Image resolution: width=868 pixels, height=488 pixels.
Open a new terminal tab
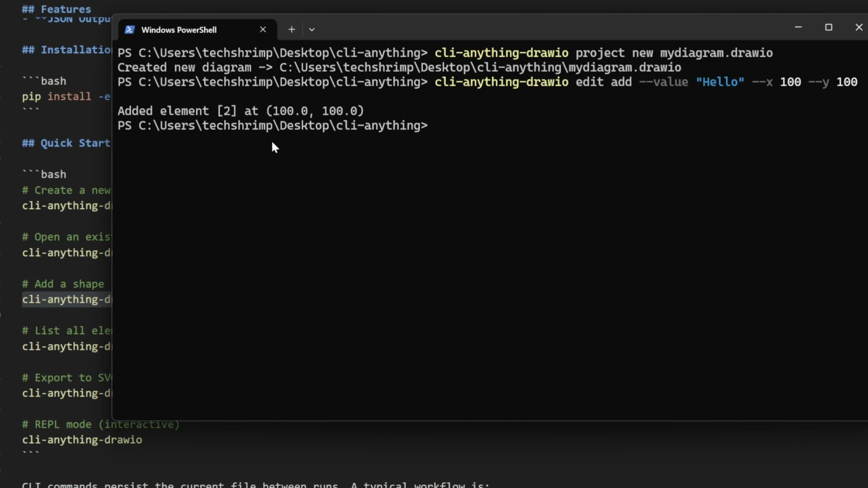(x=292, y=30)
